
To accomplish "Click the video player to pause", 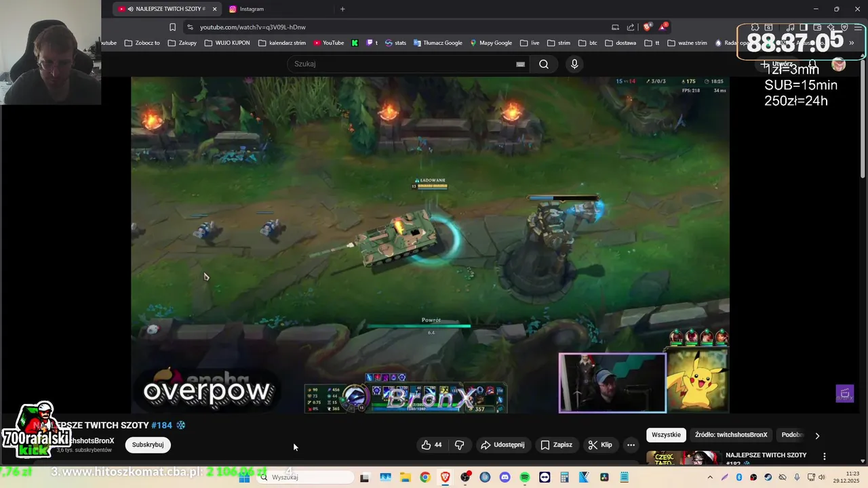I will coord(430,244).
